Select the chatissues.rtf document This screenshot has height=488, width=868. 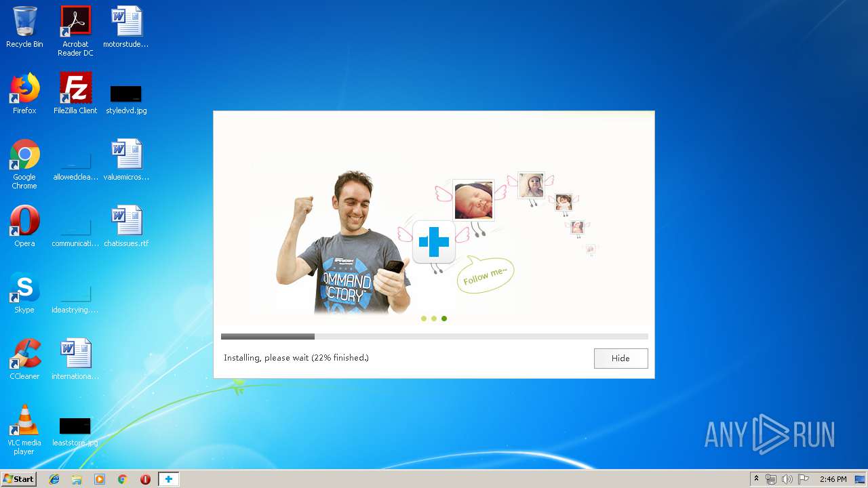click(x=126, y=226)
